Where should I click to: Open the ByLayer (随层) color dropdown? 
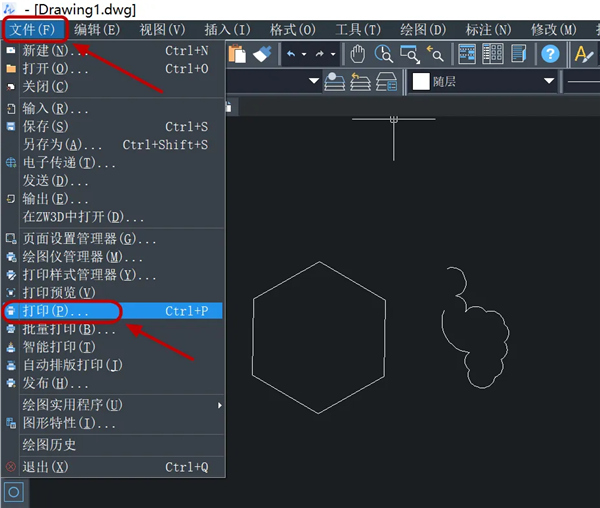483,81
